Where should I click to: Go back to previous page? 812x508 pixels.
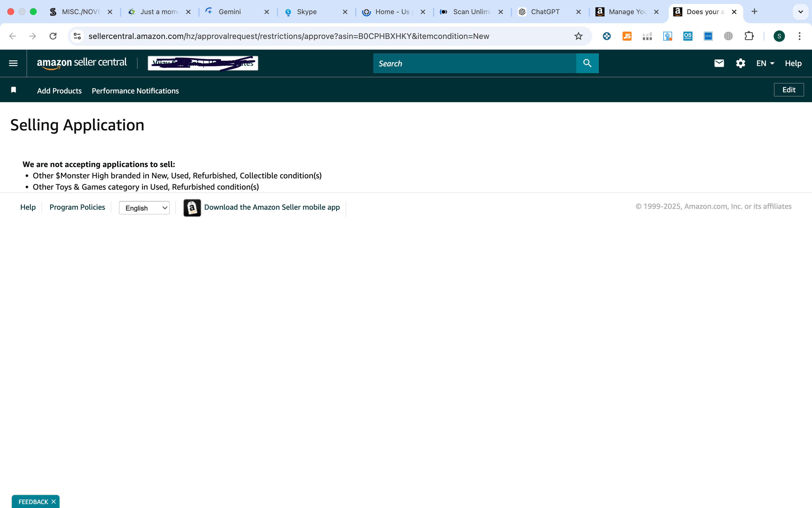(12, 36)
